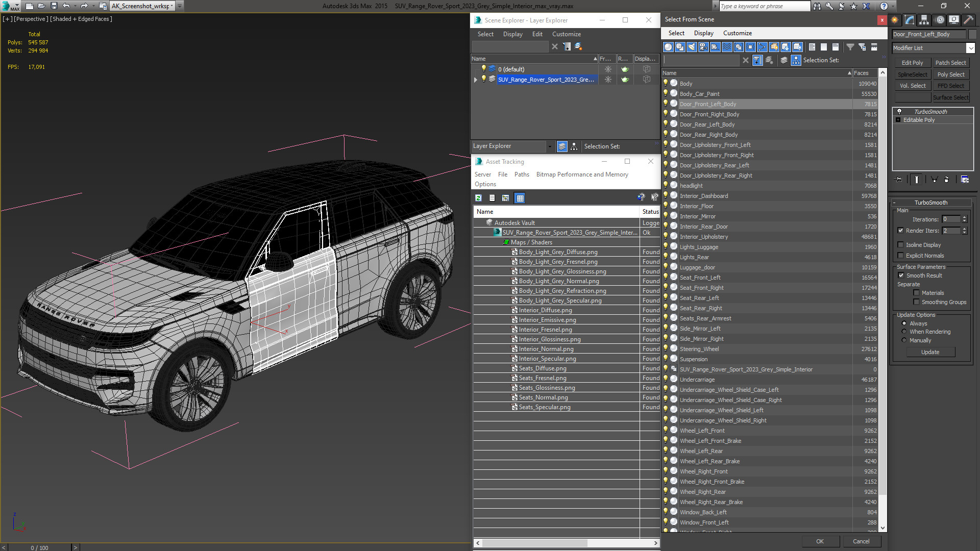This screenshot has width=980, height=551.
Task: Click Refresh icon in Asset Tracking toolbar
Action: point(478,198)
